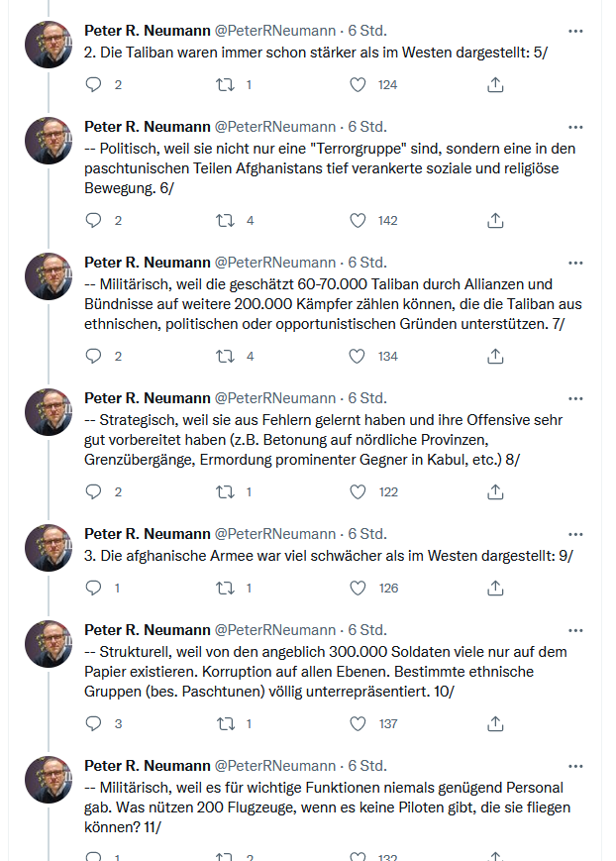Click the "6 Std." timestamp on tweet 8/

pos(367,398)
